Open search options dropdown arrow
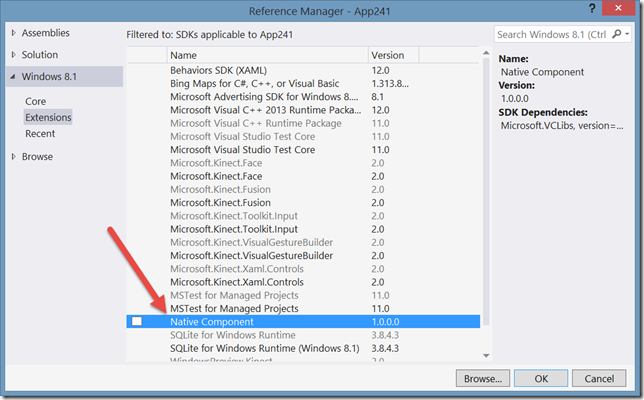The width and height of the screenshot is (644, 400). (627, 34)
